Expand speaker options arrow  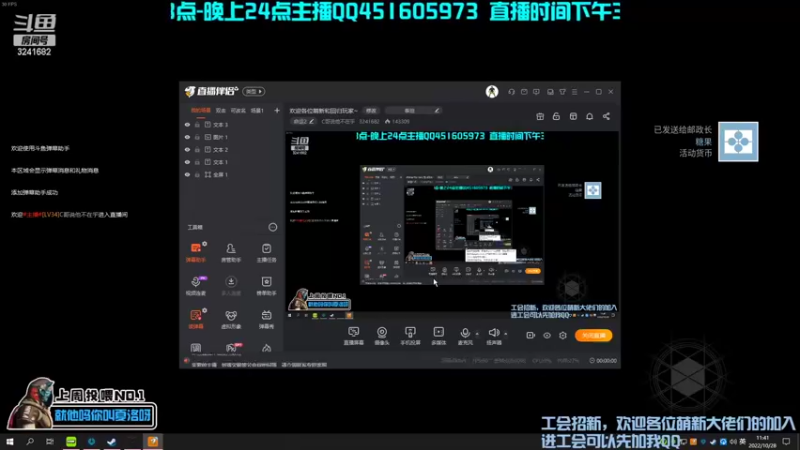(x=506, y=334)
